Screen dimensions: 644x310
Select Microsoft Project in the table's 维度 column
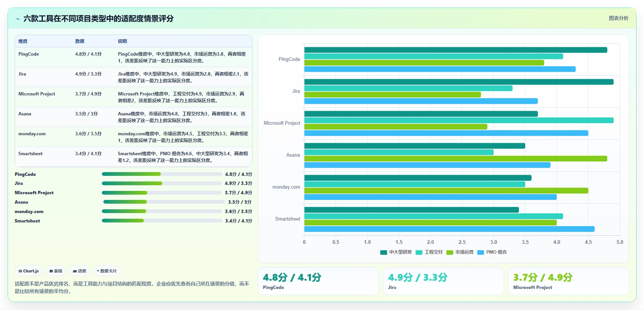point(37,94)
